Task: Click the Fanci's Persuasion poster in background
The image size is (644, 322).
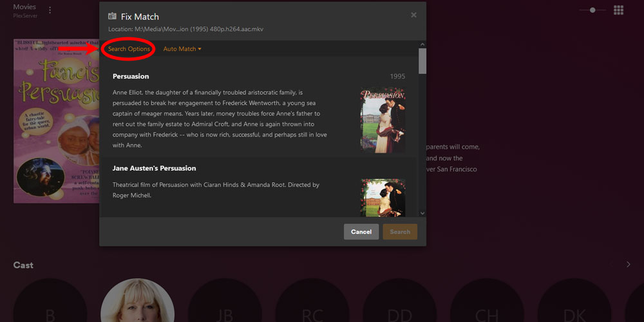Action: tap(56, 121)
